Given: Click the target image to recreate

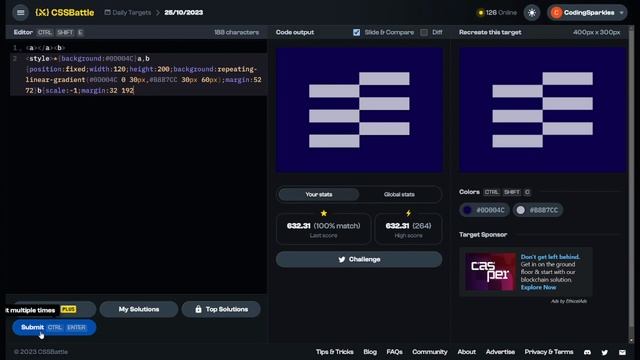Looking at the screenshot, I should (542, 110).
